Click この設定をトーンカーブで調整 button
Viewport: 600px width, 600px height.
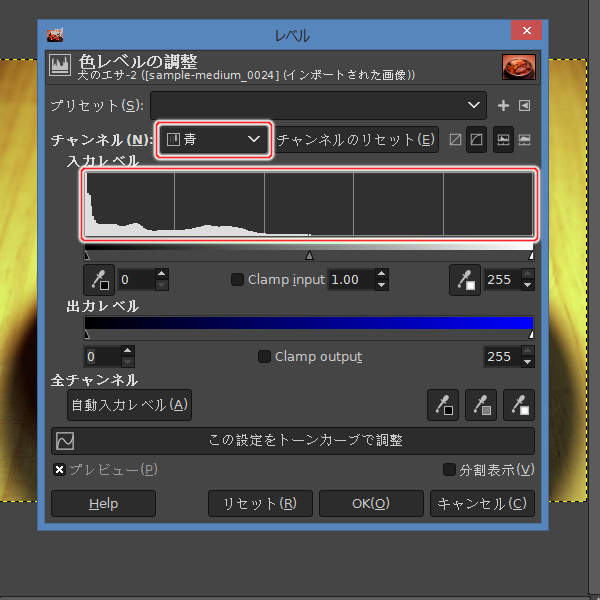point(293,441)
